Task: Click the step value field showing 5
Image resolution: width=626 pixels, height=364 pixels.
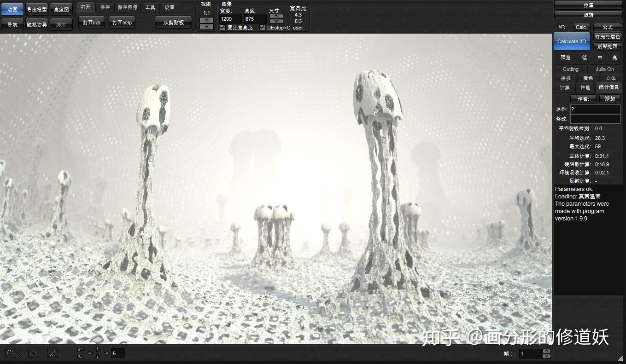Action: coord(118,353)
